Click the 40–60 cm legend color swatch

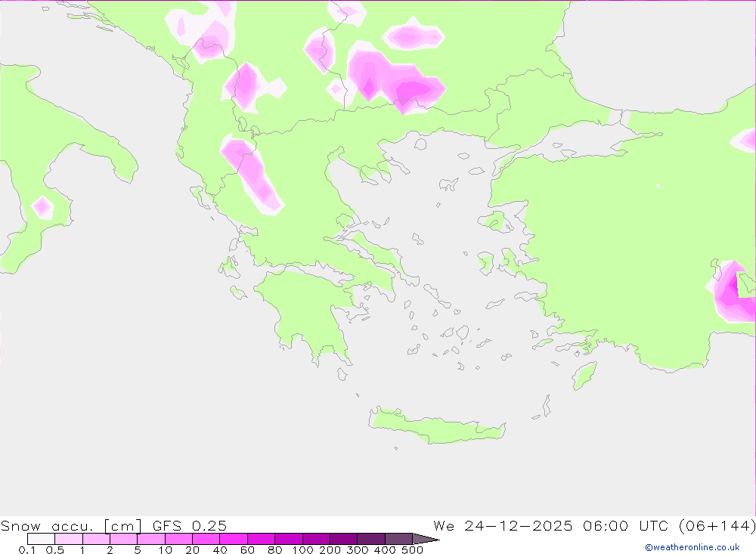click(234, 539)
